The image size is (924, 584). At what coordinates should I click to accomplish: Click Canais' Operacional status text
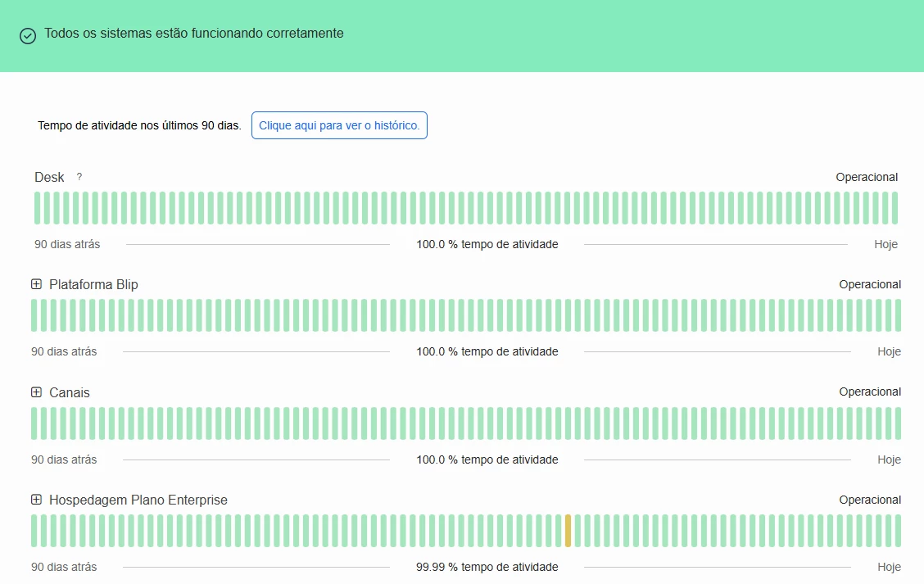(870, 392)
